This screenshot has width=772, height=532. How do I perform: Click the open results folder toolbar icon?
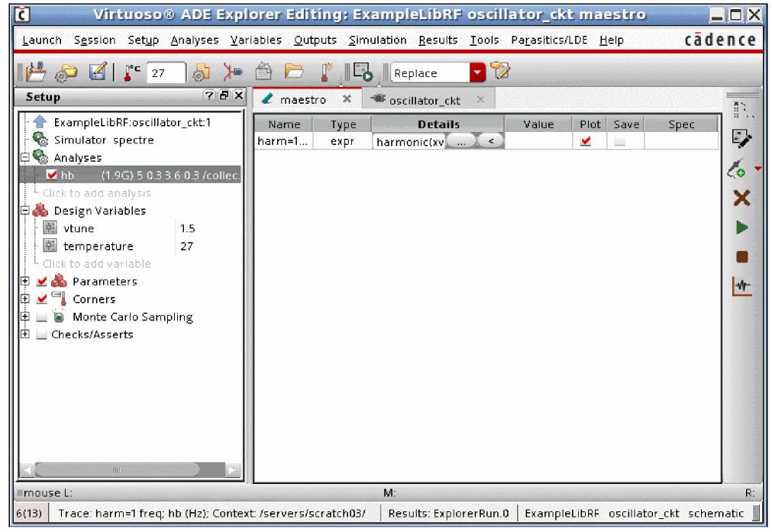[294, 71]
